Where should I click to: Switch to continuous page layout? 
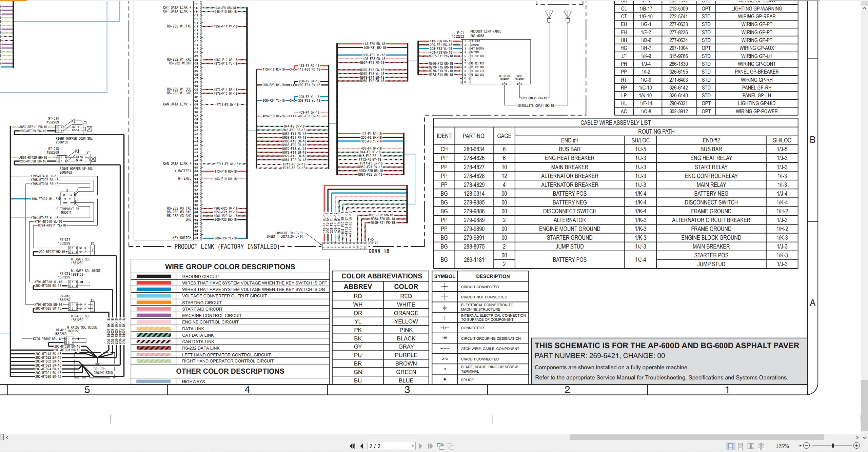coord(741,446)
